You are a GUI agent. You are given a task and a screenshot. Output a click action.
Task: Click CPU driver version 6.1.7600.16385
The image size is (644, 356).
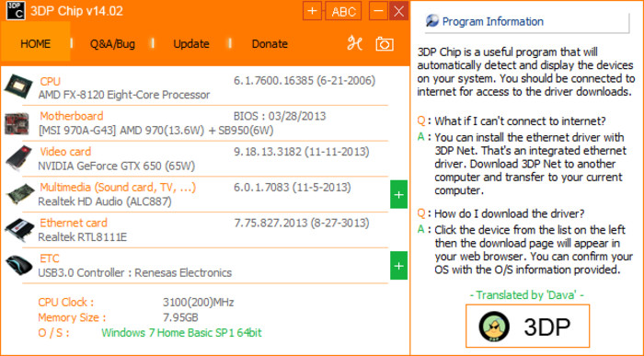[x=305, y=80]
